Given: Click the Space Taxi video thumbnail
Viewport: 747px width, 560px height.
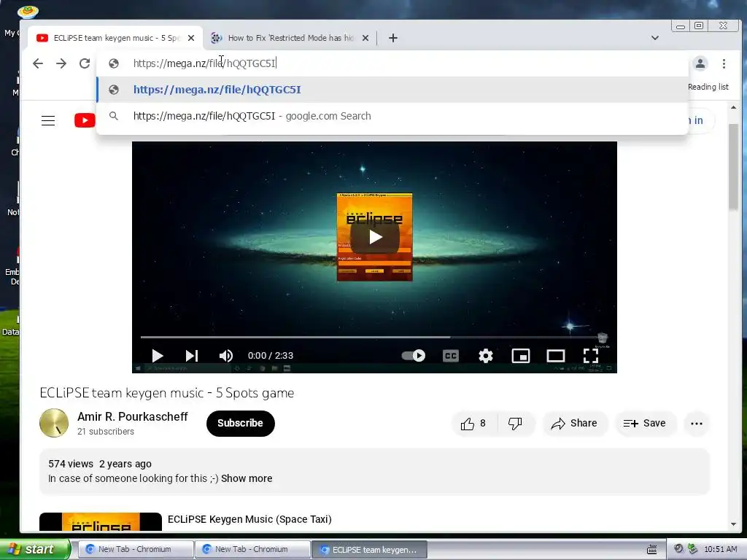Looking at the screenshot, I should [x=101, y=522].
